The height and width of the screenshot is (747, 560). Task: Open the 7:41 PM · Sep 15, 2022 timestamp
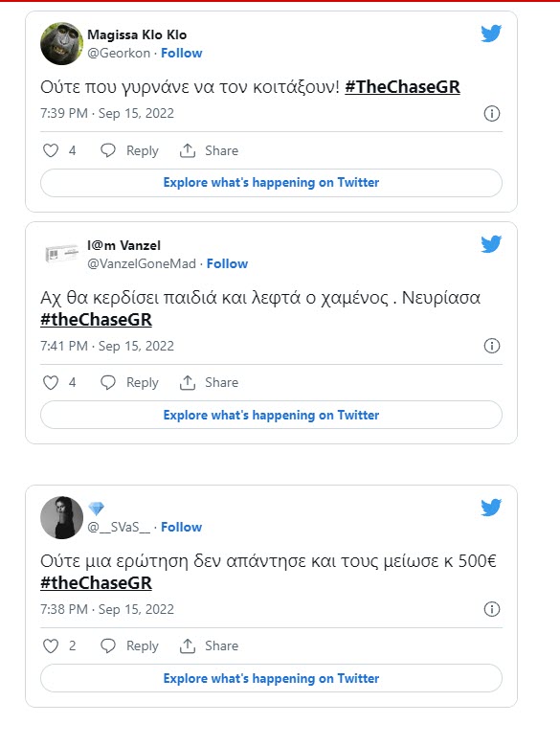coord(107,346)
